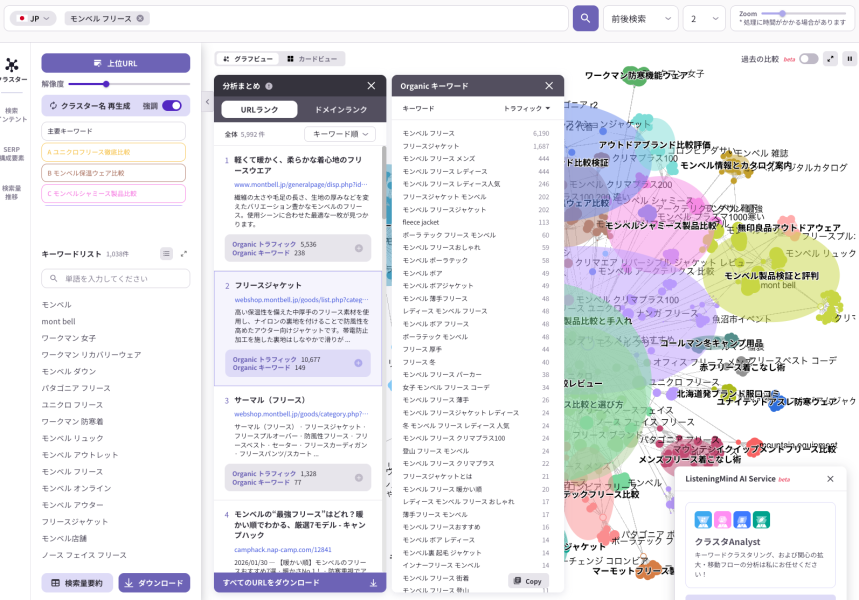Open the webshop.montbell.jp goods/list link
This screenshot has height=600, width=859.
(x=301, y=300)
